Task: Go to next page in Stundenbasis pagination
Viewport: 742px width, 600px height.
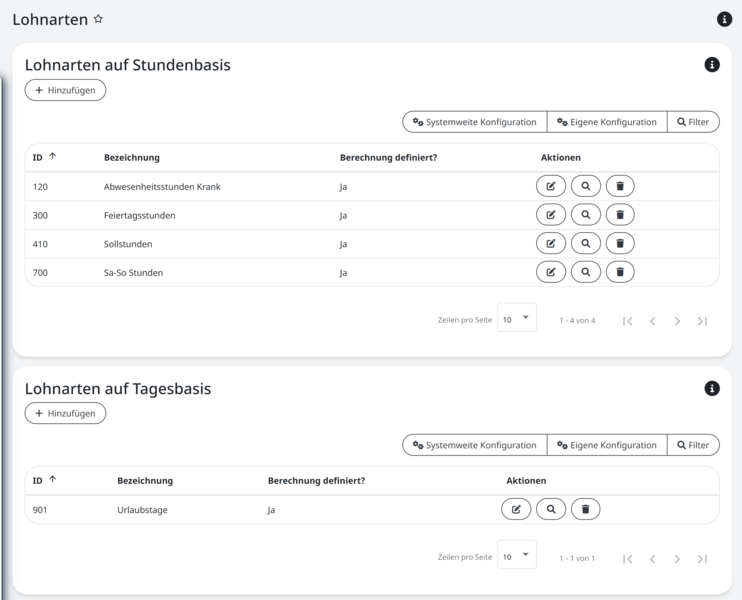Action: click(x=677, y=321)
